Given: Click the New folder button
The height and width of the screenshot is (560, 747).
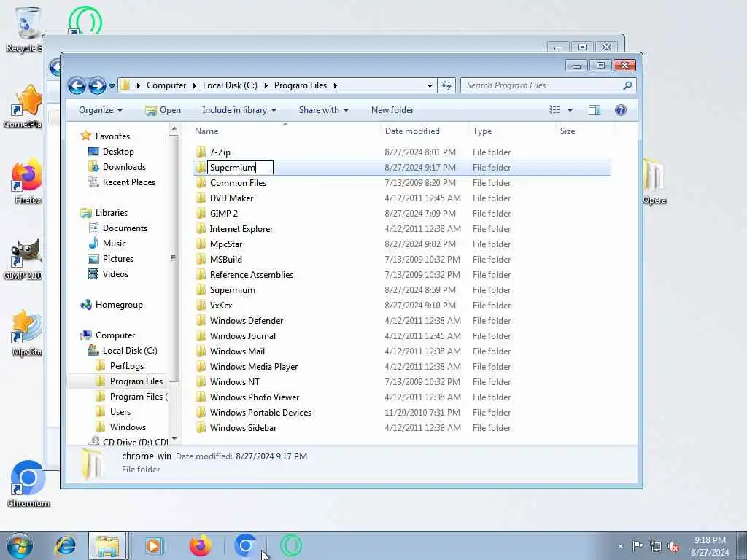Looking at the screenshot, I should pyautogui.click(x=392, y=111).
